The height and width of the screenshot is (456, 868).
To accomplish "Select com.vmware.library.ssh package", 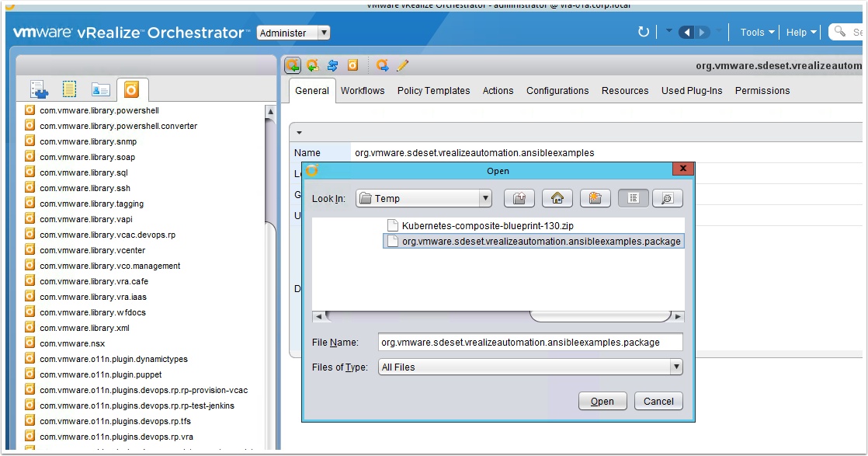I will coord(85,188).
